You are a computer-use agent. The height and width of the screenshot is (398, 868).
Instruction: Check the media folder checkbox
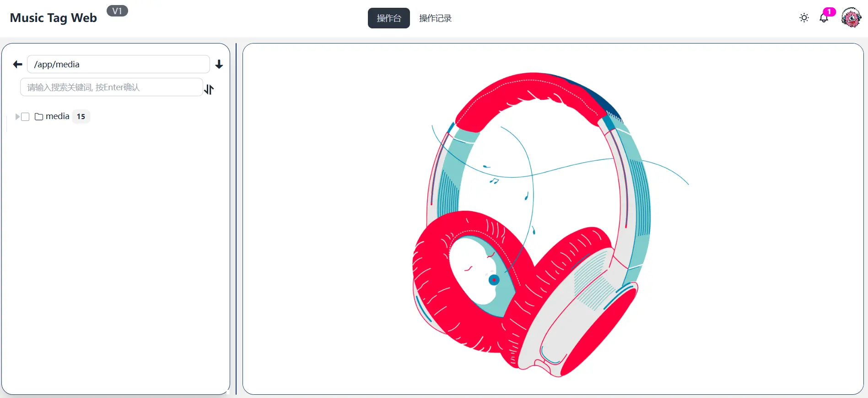click(26, 117)
